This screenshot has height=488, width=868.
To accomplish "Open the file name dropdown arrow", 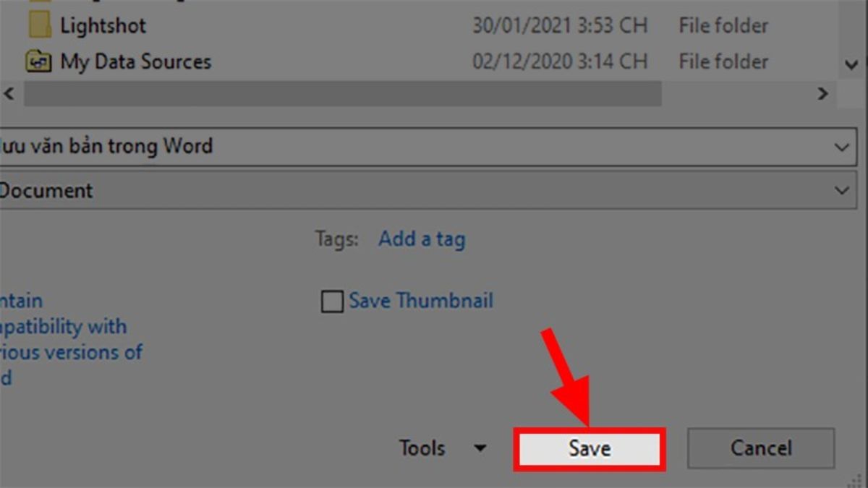I will point(841,147).
